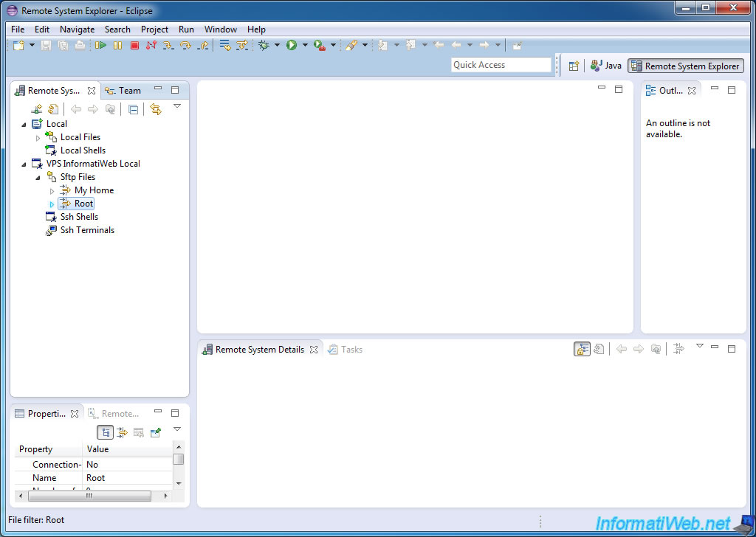
Task: Click Properties vertical scrollbar down arrow
Action: tap(179, 484)
